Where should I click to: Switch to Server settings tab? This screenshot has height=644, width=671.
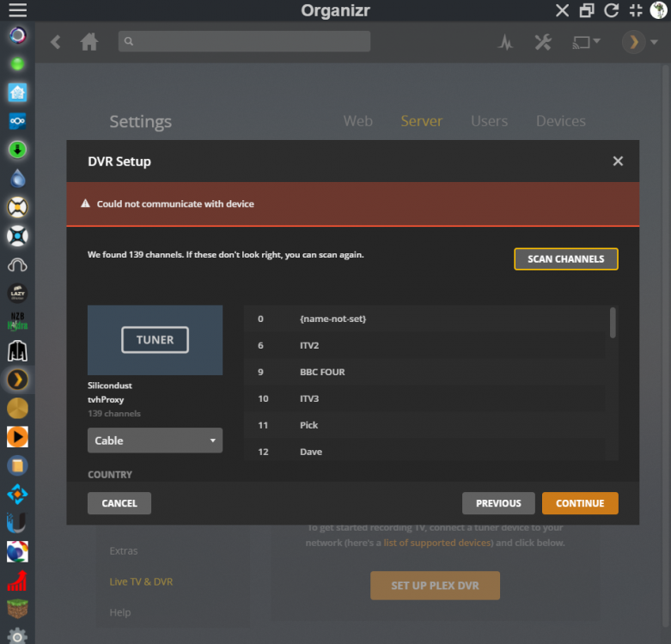(x=422, y=121)
